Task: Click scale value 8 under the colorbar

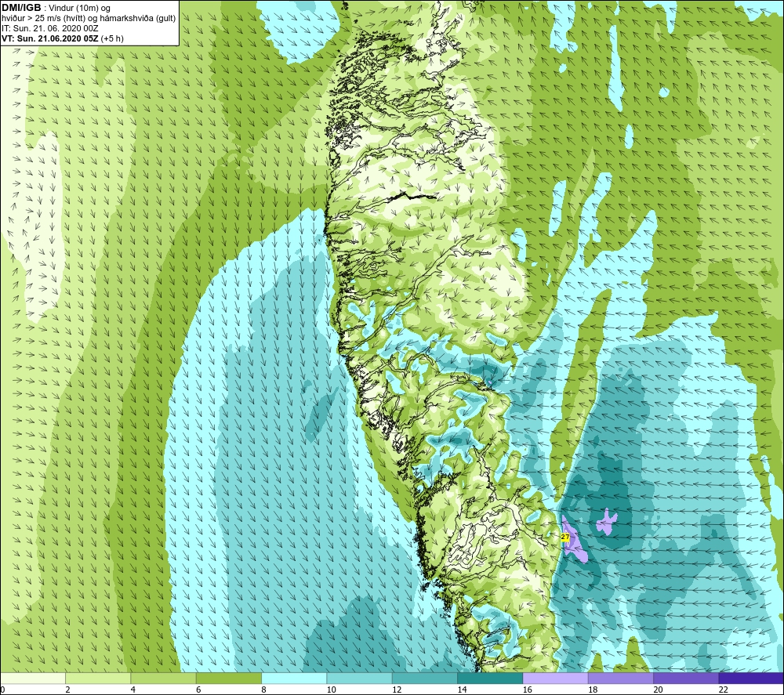Action: pos(263,690)
